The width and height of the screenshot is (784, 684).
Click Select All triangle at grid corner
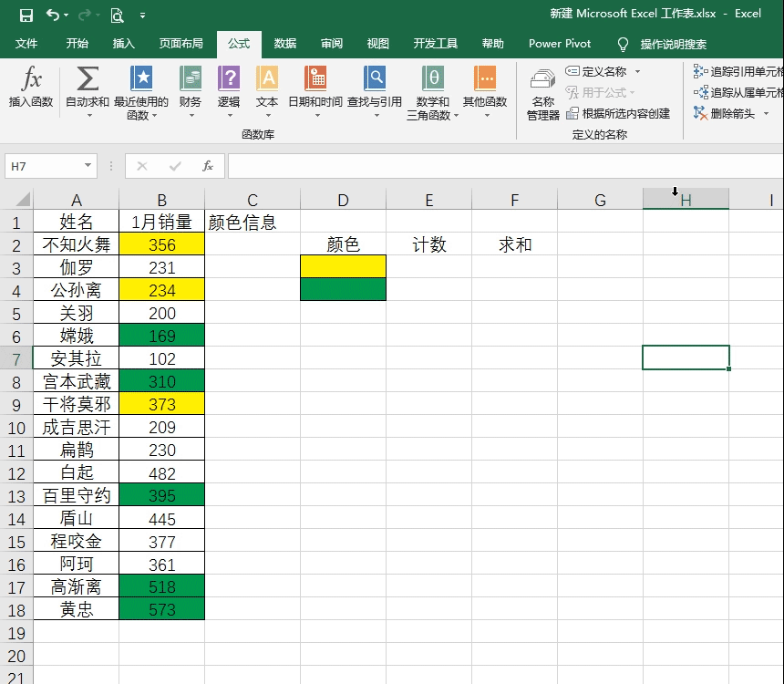pos(23,200)
